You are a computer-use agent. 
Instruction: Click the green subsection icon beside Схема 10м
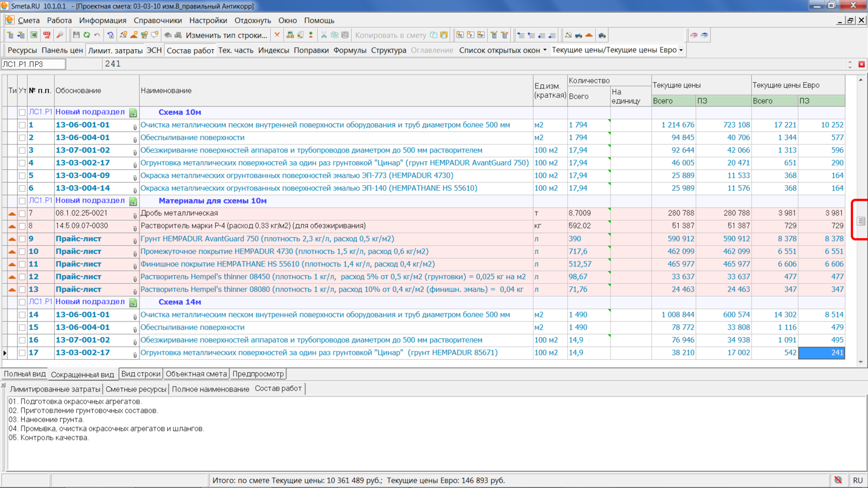click(133, 113)
